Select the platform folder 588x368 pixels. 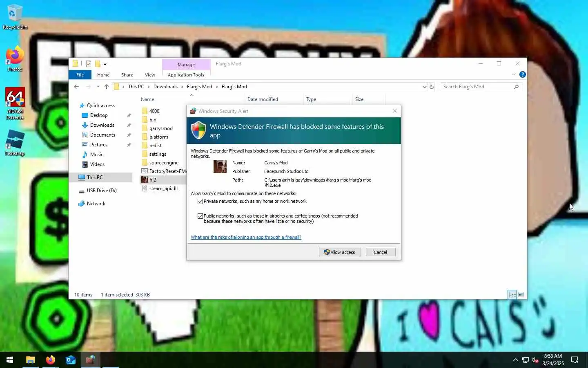pos(158,137)
